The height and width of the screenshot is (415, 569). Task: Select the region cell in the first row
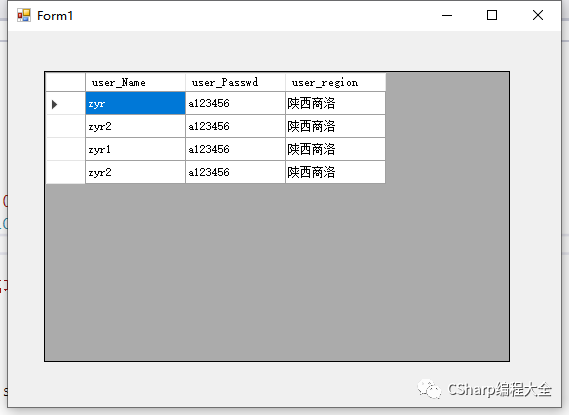335,103
